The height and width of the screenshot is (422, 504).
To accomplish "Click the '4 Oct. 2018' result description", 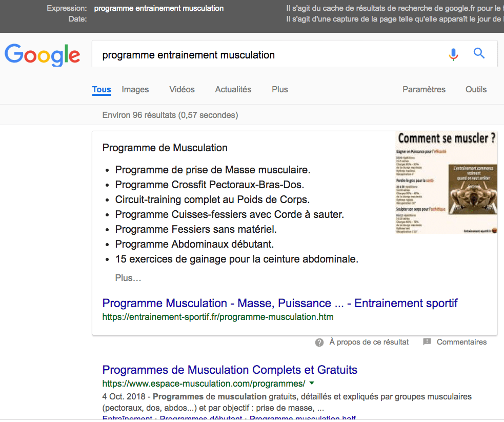I will (x=287, y=403).
